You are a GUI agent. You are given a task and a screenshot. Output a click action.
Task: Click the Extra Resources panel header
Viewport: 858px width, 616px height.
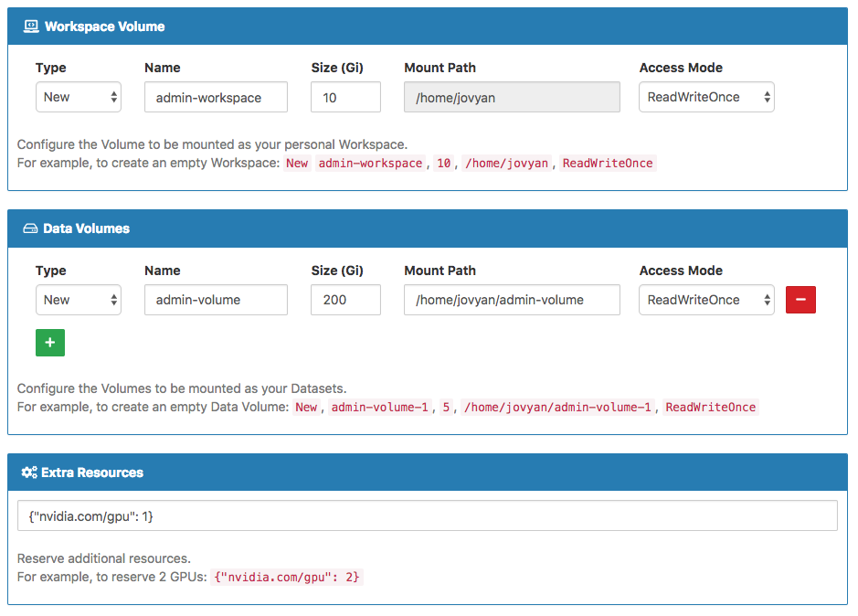pos(428,472)
